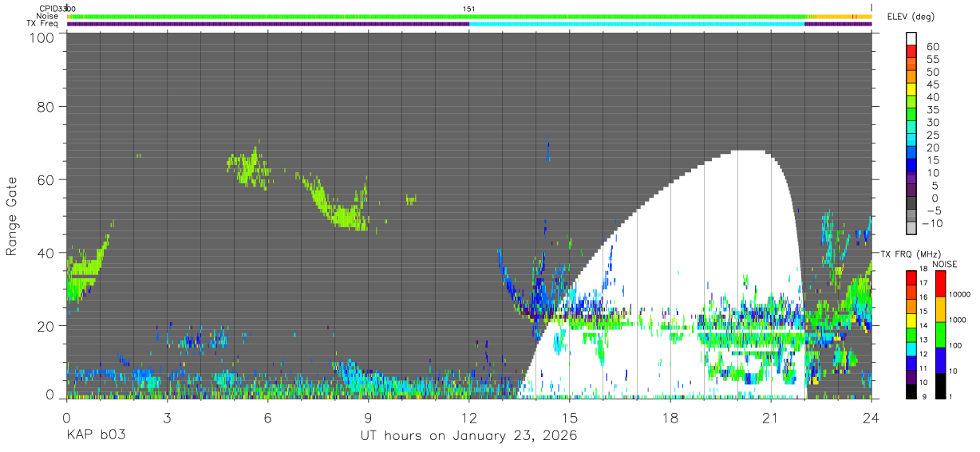Click the purple left portion of TX Freq strip
980x452 pixels.
[x=268, y=24]
